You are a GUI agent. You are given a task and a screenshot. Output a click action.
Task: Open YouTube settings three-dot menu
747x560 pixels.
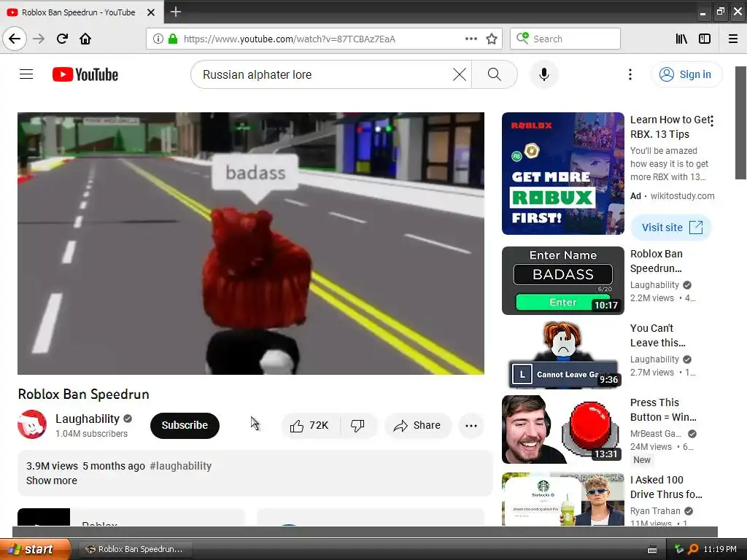pos(630,74)
